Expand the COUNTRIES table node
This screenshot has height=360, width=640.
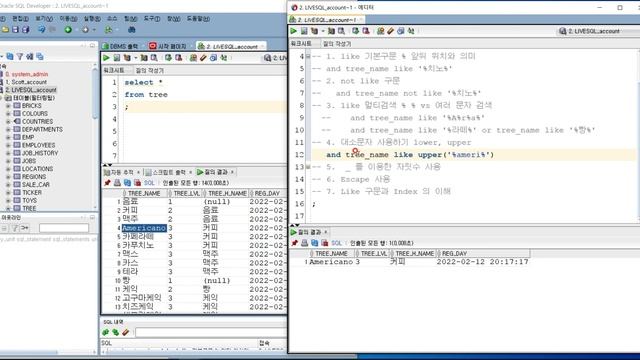click(8, 122)
